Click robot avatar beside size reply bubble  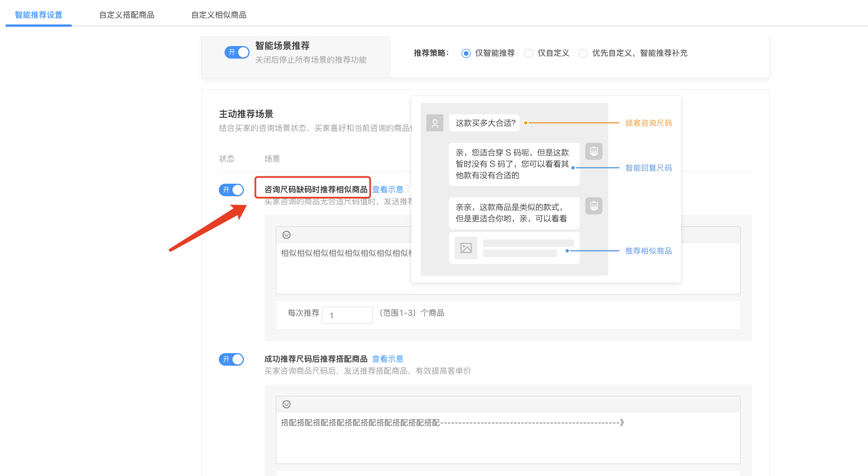(594, 151)
